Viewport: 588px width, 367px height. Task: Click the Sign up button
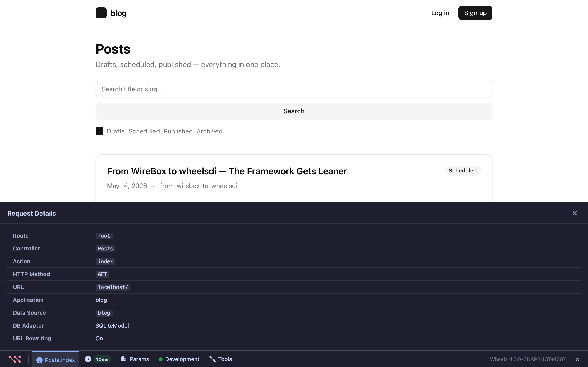[x=475, y=13]
